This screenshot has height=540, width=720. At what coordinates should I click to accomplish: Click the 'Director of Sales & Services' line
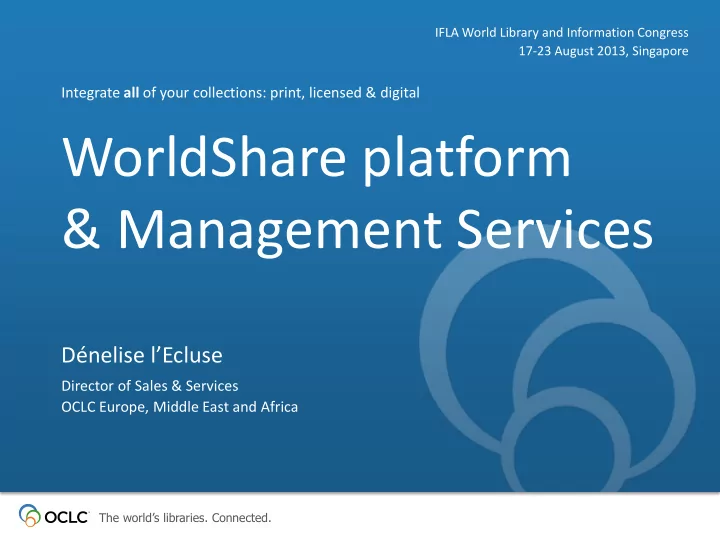[x=150, y=386]
